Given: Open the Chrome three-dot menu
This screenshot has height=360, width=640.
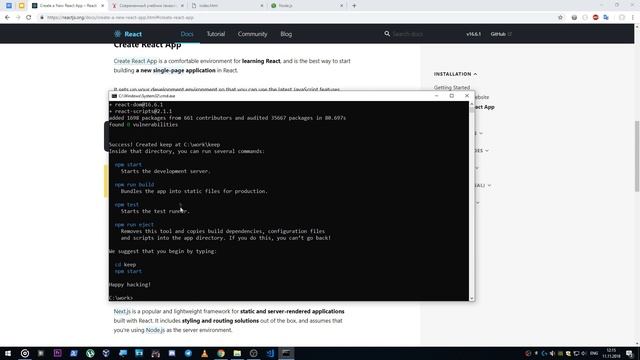Looking at the screenshot, I should [633, 18].
